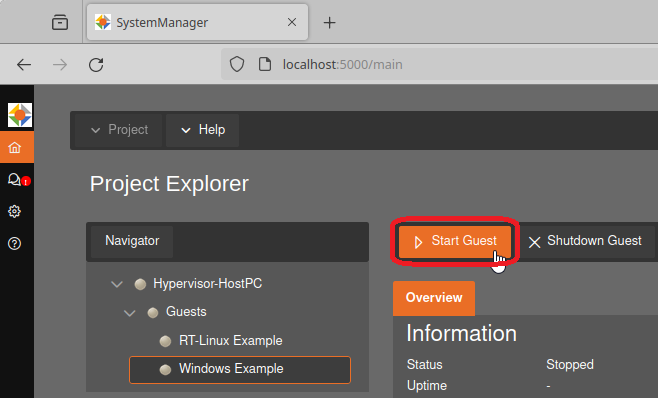Click the Stopped status value
The image size is (658, 398).
coord(570,364)
